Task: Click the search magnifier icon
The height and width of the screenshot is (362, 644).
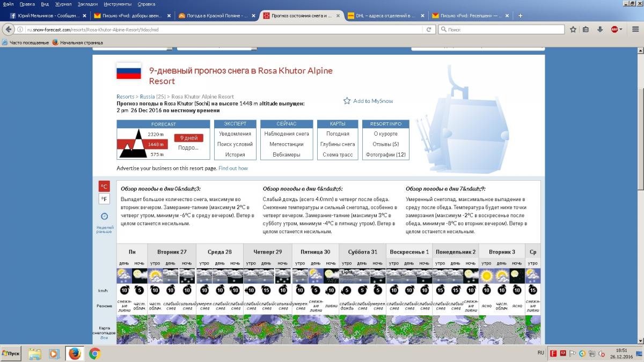Action: (x=443, y=29)
